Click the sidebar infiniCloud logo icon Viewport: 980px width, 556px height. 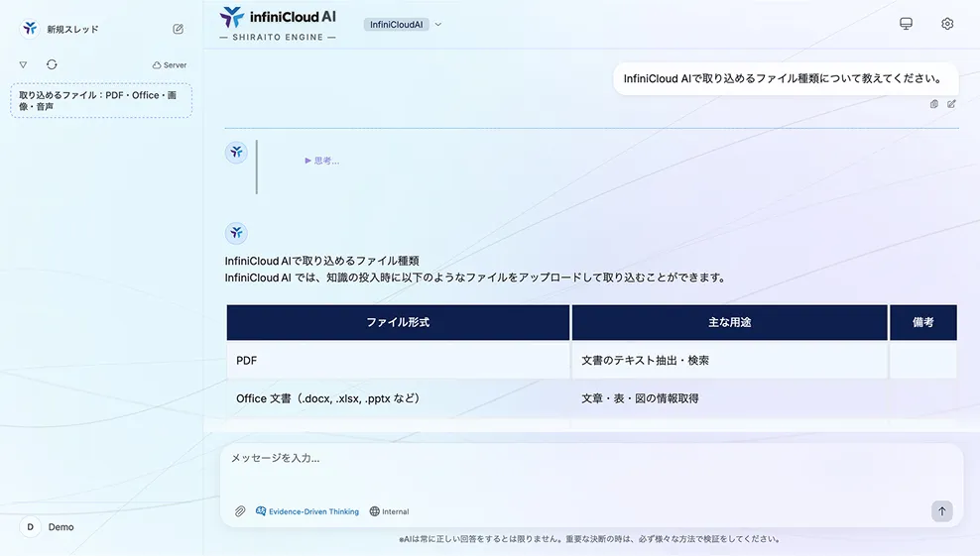click(30, 29)
